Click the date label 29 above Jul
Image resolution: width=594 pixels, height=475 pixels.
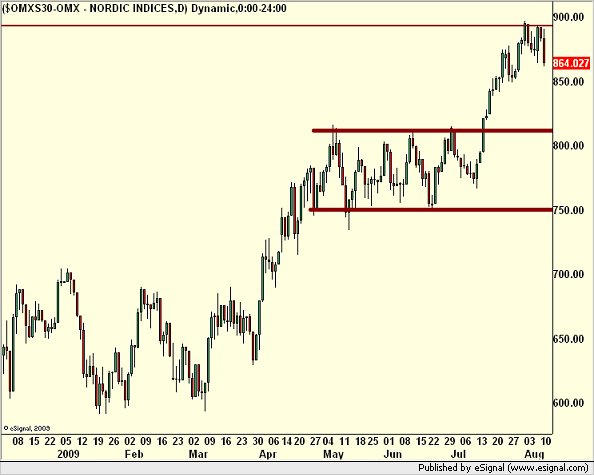click(450, 441)
